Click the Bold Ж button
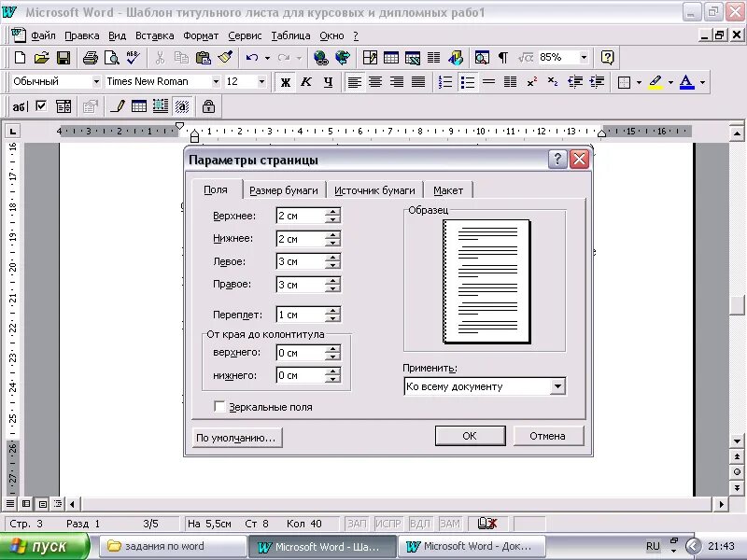This screenshot has width=747, height=560. tap(286, 82)
